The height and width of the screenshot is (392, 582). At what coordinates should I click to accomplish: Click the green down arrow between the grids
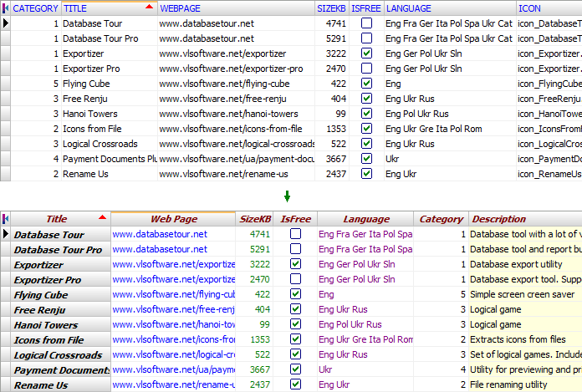(x=288, y=196)
